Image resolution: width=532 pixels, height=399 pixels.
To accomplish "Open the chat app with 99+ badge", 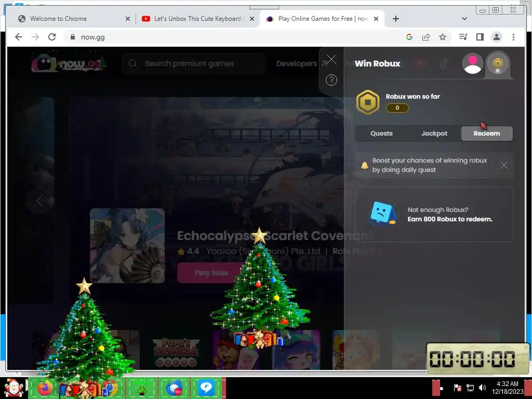I will [174, 388].
